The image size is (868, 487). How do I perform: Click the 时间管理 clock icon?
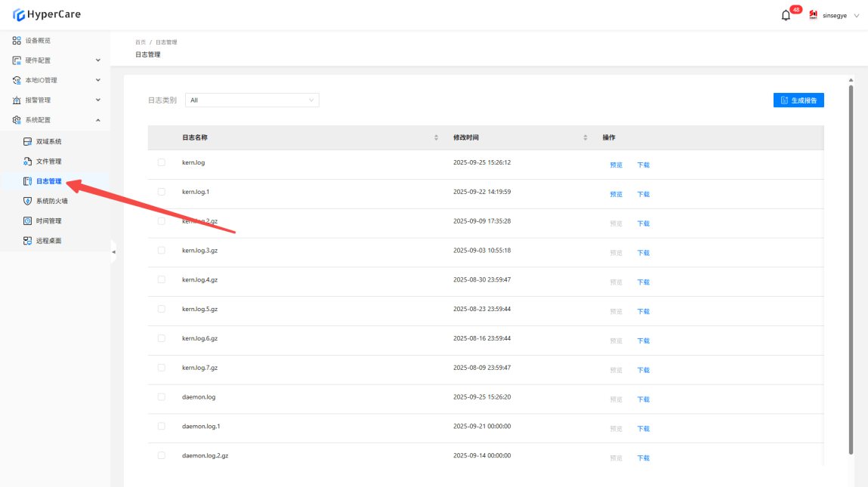(x=28, y=221)
